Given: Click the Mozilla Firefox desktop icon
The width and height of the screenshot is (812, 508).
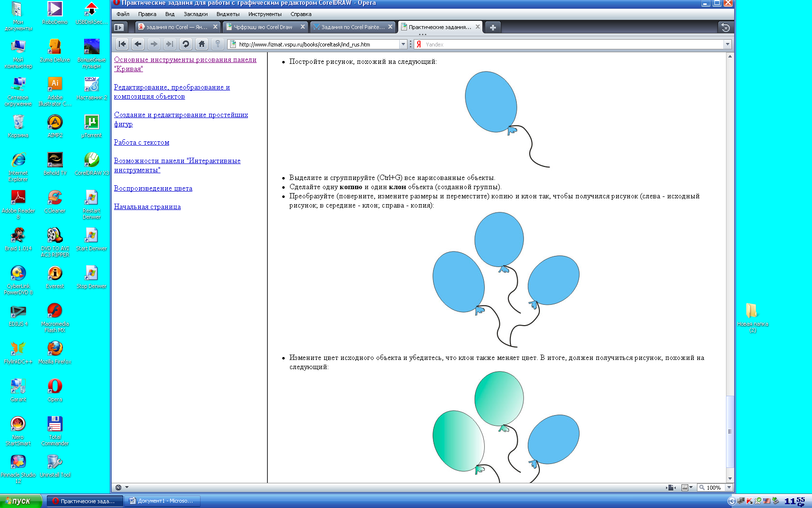Looking at the screenshot, I should pyautogui.click(x=55, y=352).
